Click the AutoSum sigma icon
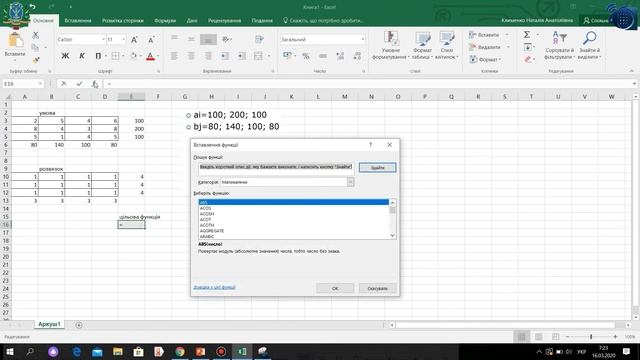640x360 pixels. click(x=527, y=35)
